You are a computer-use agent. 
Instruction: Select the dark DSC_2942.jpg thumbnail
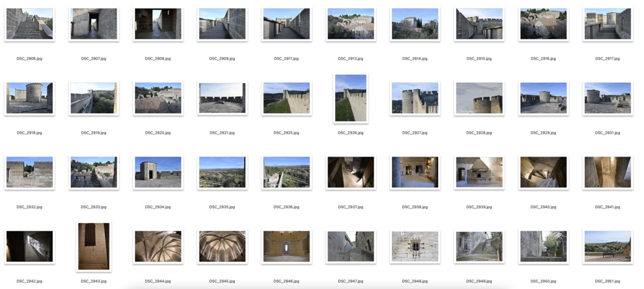coord(30,246)
